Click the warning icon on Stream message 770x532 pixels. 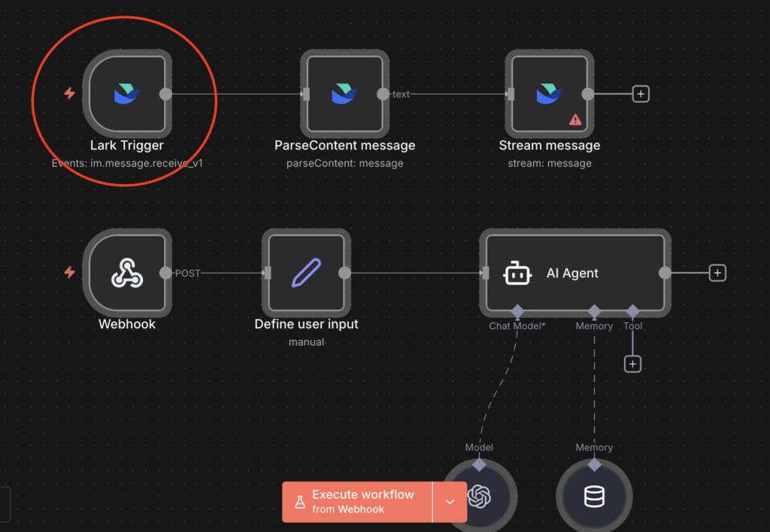click(575, 119)
